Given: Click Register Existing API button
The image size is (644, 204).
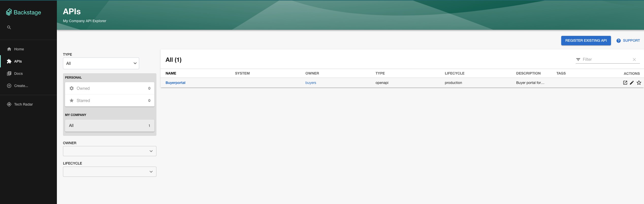Looking at the screenshot, I should click(586, 41).
